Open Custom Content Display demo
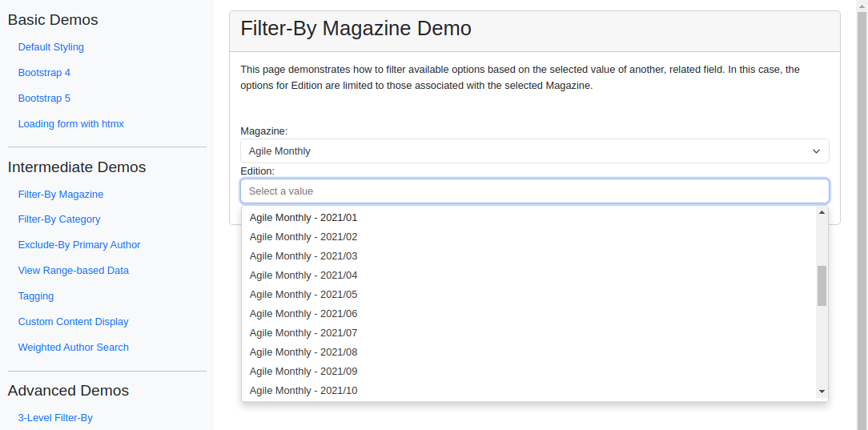The image size is (868, 430). click(x=73, y=322)
